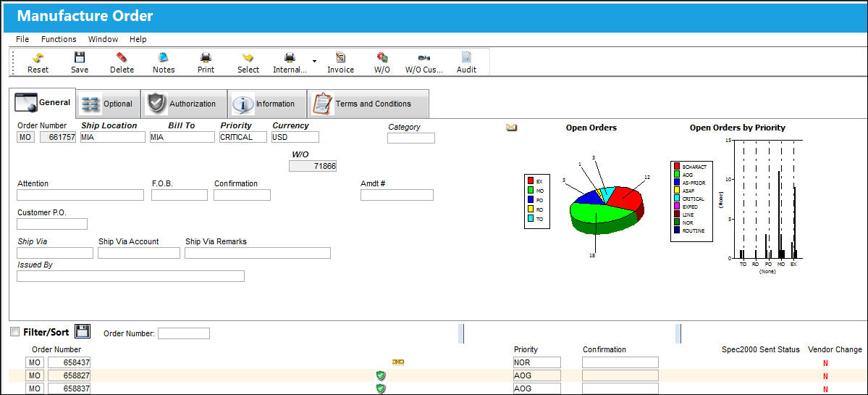
Task: Enable the Filter/Sort checkbox
Action: 15,332
